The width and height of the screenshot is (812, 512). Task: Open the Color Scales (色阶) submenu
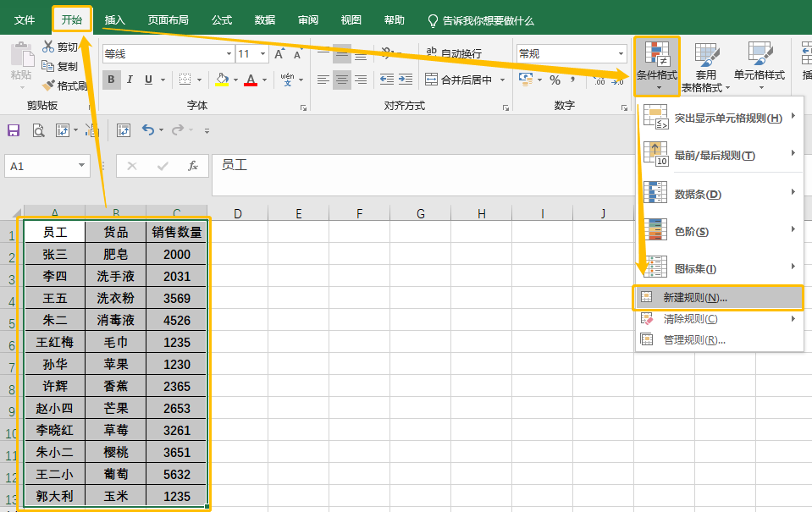(x=719, y=231)
